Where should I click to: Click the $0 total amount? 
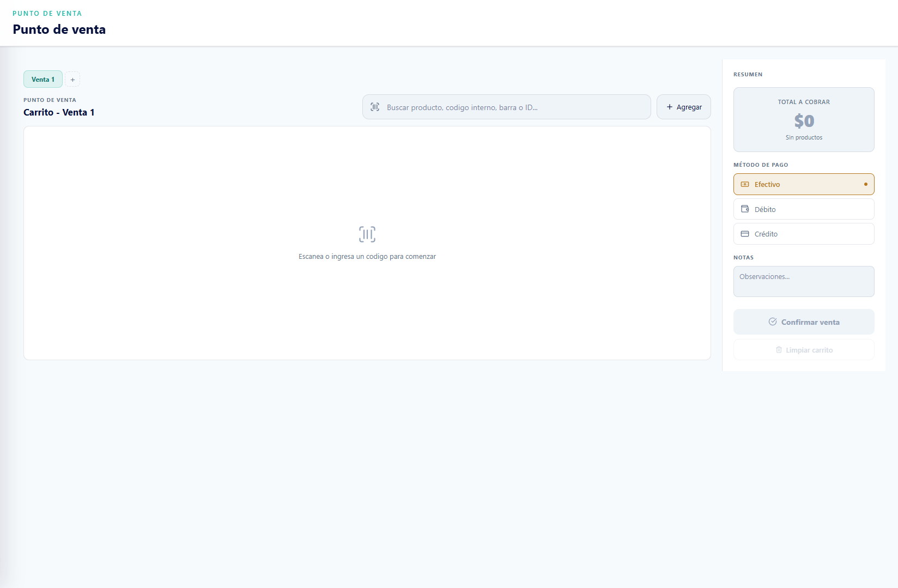click(x=804, y=121)
